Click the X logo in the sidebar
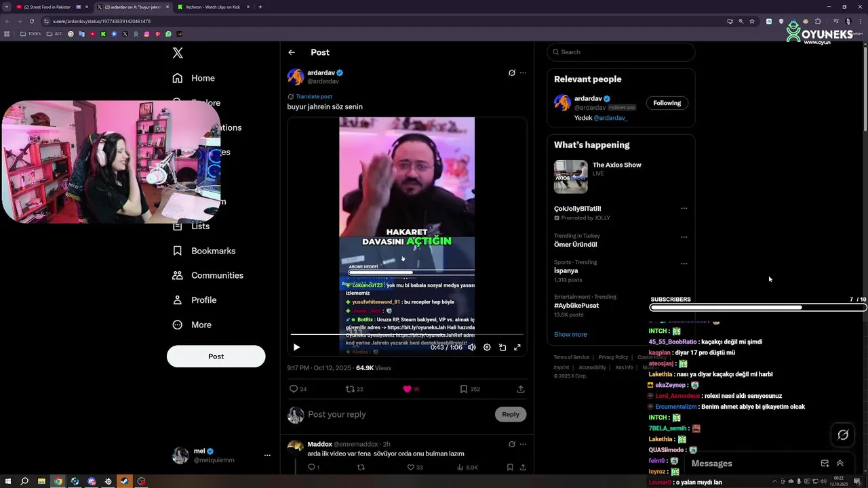868x488 pixels. coord(178,53)
